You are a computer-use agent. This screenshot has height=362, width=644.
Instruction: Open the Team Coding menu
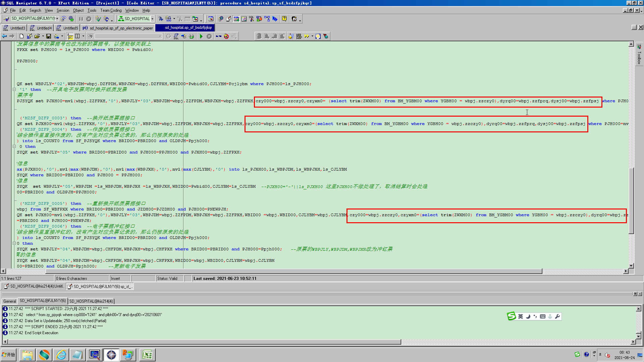click(111, 10)
